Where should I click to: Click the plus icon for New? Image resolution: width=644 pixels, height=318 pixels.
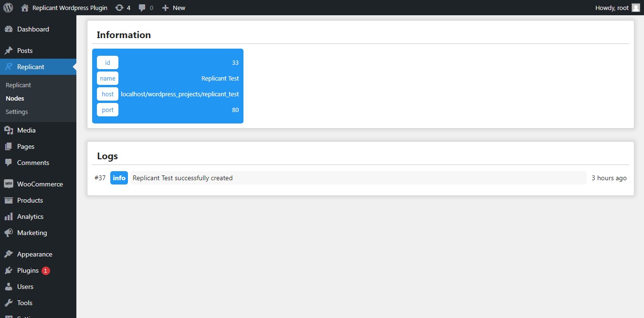pos(165,8)
